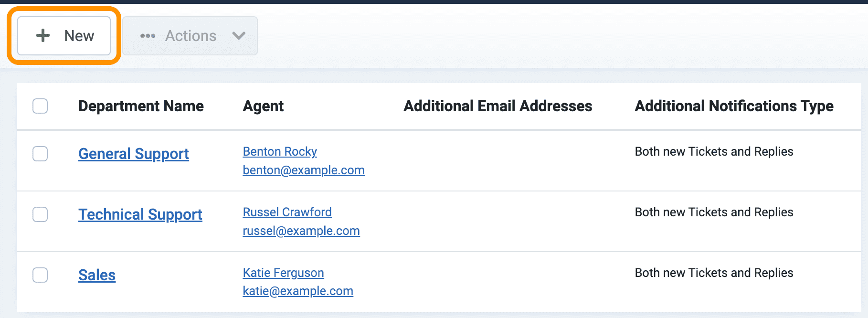Open the Actions menu
The image size is (868, 318).
tap(190, 36)
